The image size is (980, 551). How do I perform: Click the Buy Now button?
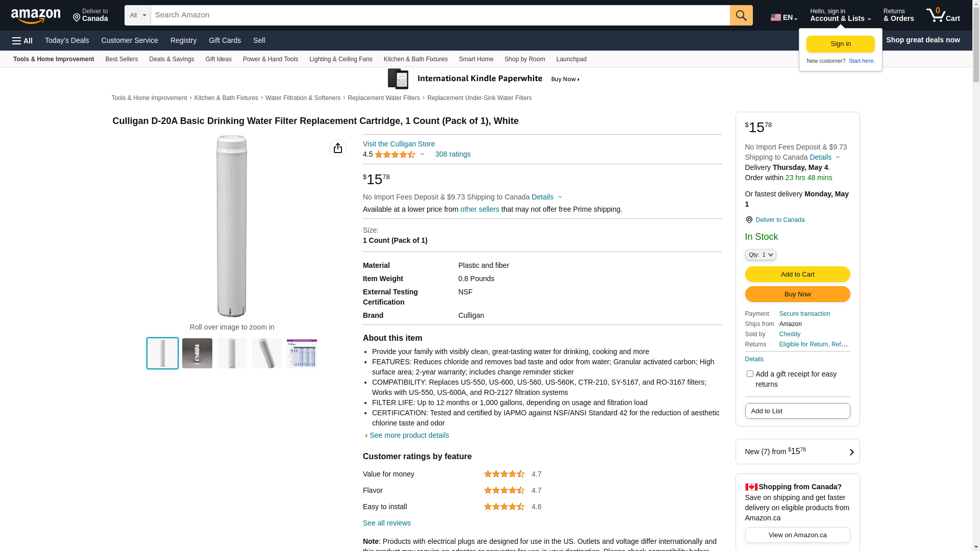797,294
